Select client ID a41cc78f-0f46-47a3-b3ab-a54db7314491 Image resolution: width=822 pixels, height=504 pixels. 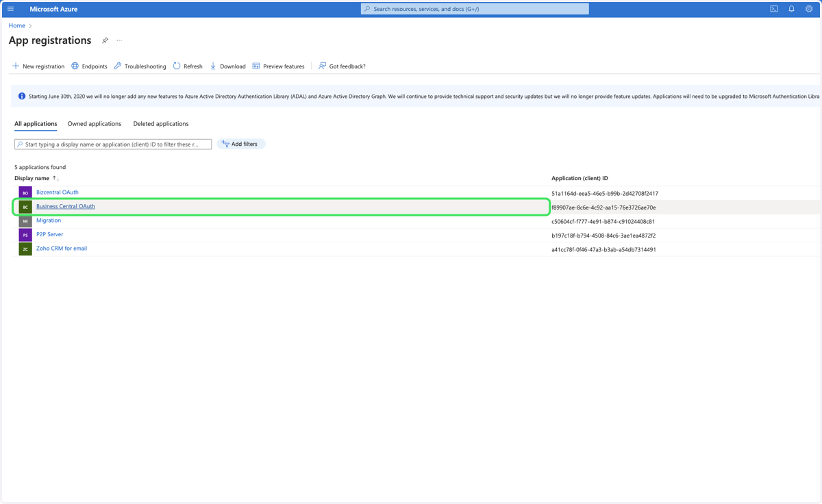pyautogui.click(x=603, y=250)
